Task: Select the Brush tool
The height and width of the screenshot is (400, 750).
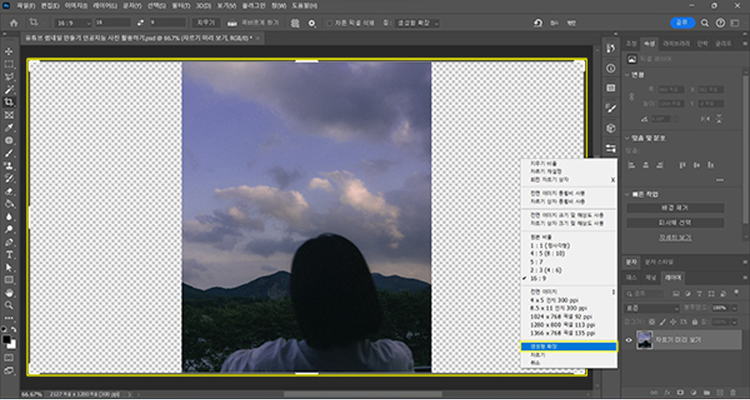Action: click(x=9, y=154)
